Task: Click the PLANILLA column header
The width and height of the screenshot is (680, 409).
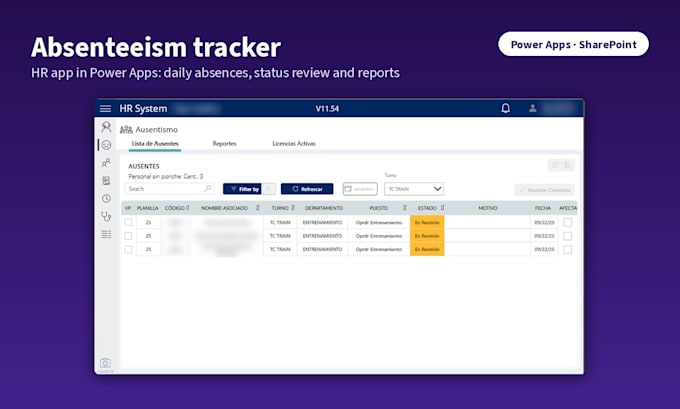Action: pyautogui.click(x=147, y=208)
